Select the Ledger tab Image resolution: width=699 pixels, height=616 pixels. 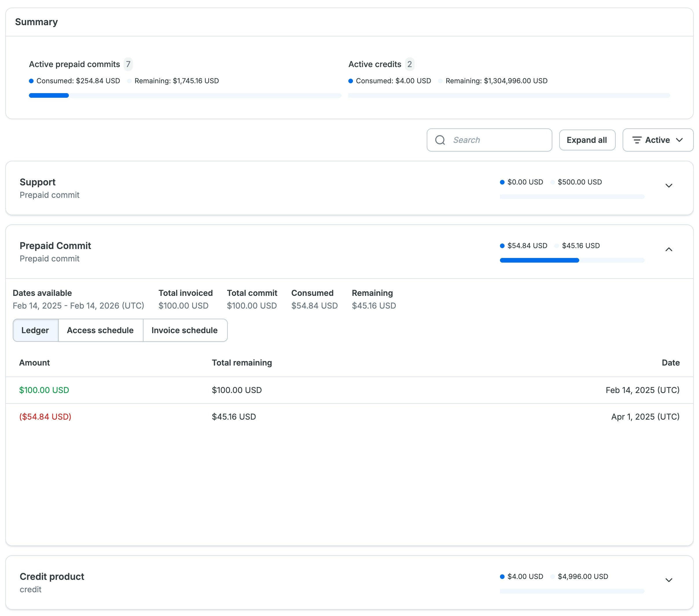(x=35, y=330)
